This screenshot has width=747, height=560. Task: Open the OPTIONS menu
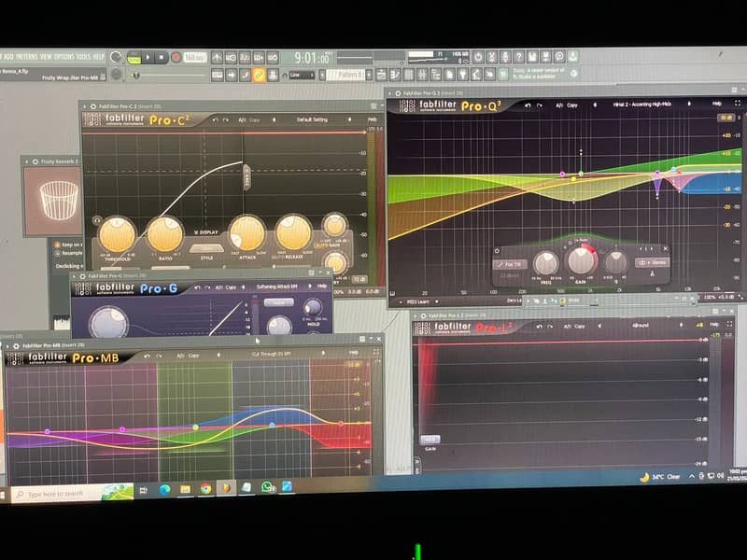tap(64, 57)
